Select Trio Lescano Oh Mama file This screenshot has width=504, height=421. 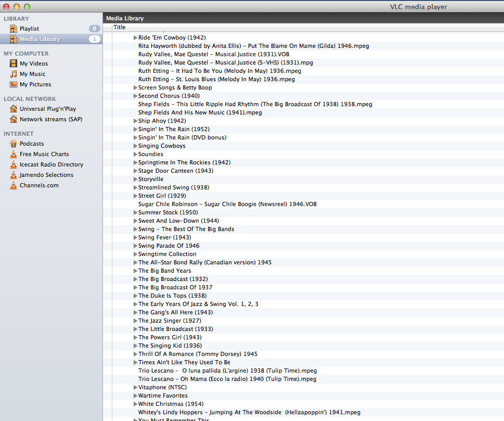click(227, 379)
